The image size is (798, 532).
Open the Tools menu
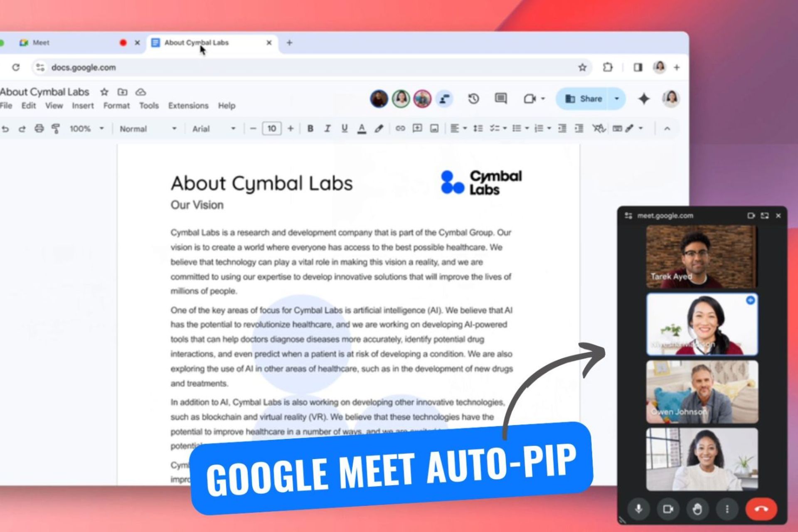[x=149, y=106]
